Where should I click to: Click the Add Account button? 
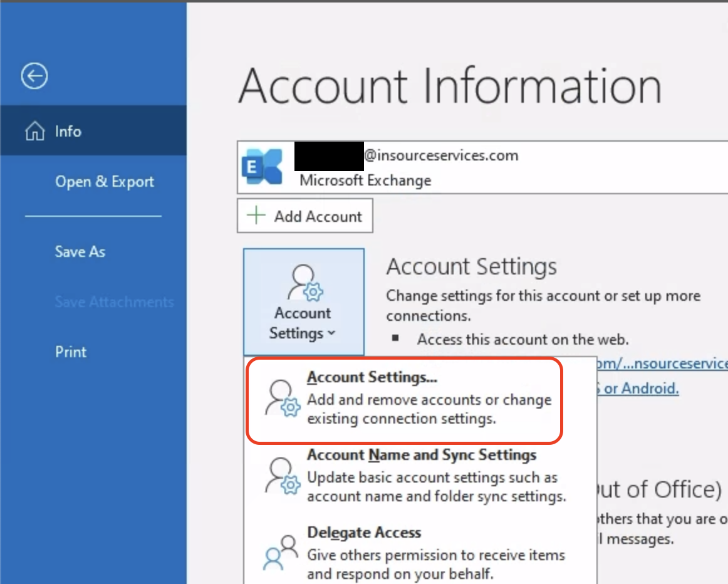[x=305, y=216]
